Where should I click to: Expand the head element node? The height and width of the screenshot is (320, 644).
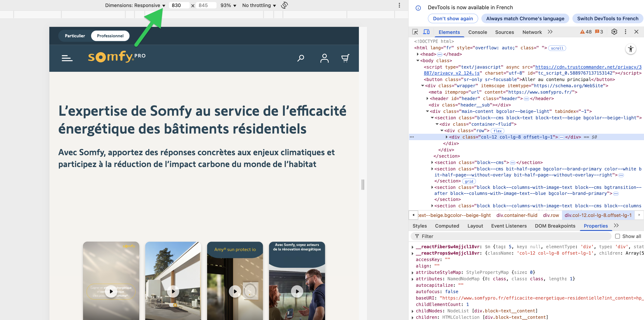click(x=417, y=54)
